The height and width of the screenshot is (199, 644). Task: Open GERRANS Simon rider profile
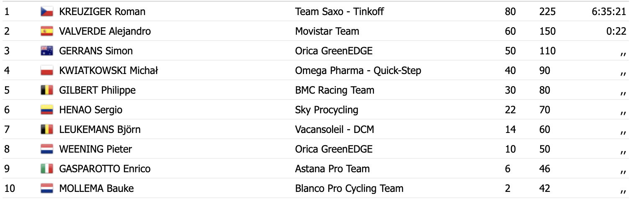pyautogui.click(x=96, y=51)
